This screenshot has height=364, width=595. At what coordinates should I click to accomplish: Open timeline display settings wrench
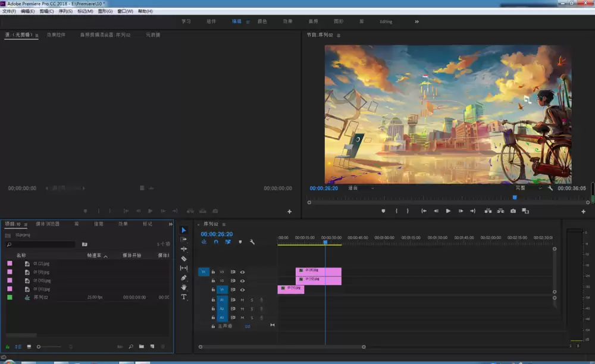tap(252, 242)
